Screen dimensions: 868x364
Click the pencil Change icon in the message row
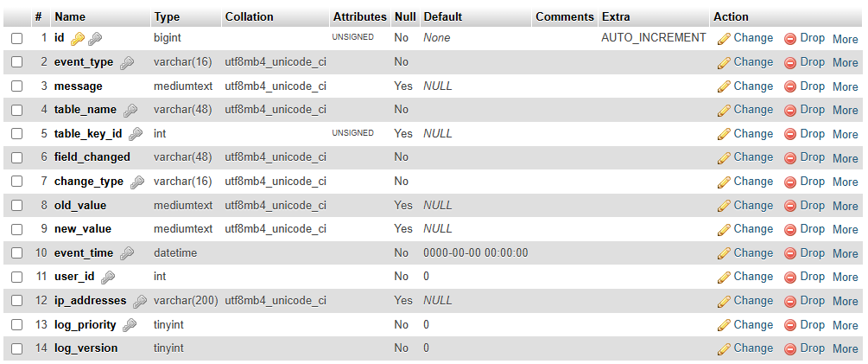tap(724, 86)
